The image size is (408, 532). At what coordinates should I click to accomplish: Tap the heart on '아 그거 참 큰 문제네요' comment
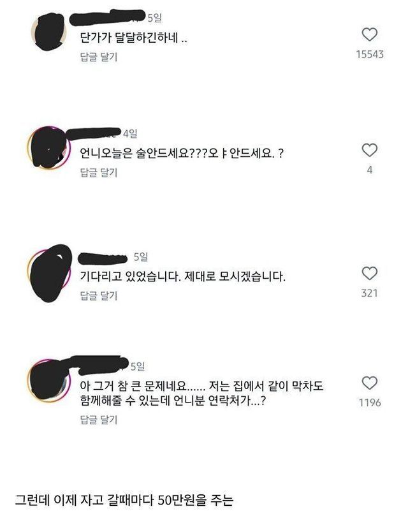369,383
